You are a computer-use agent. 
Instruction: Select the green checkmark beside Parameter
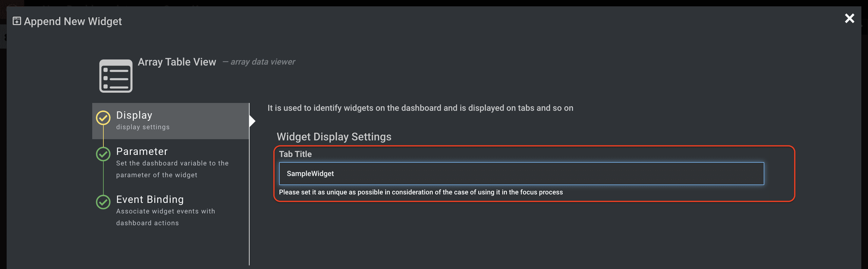point(103,154)
